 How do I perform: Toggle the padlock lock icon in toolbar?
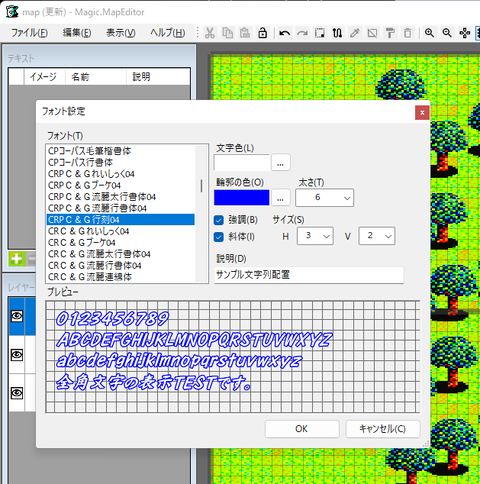263,33
